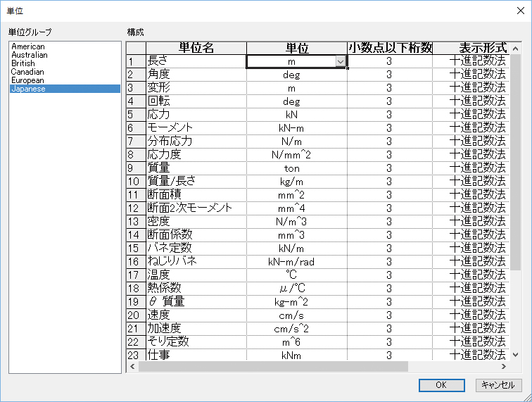The width and height of the screenshot is (532, 402).
Task: Select the ℃ unit cell for 温度
Action: click(x=297, y=275)
